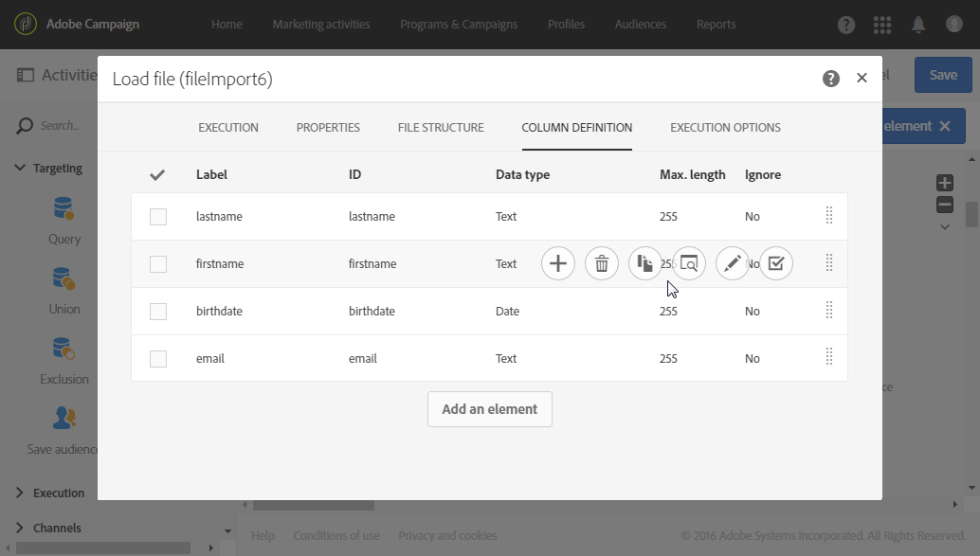This screenshot has height=556, width=980.
Task: Collapse the Targeting section
Action: point(20,168)
